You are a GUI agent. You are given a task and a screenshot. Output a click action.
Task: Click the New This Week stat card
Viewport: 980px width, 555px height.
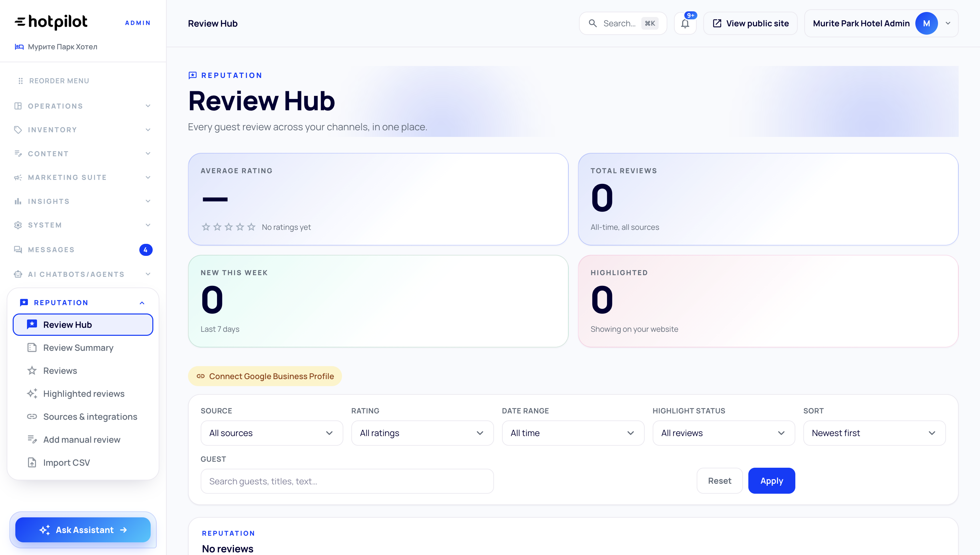pyautogui.click(x=378, y=301)
